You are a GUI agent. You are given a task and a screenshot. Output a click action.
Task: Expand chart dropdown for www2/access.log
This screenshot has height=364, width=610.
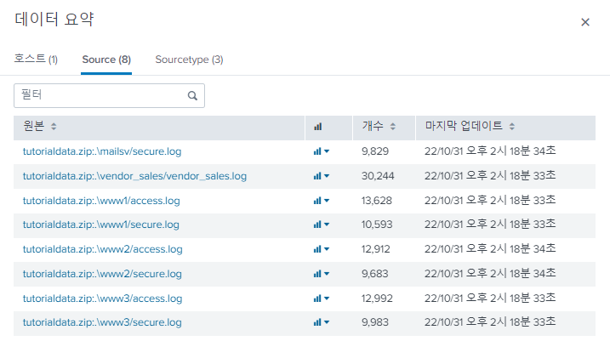322,249
